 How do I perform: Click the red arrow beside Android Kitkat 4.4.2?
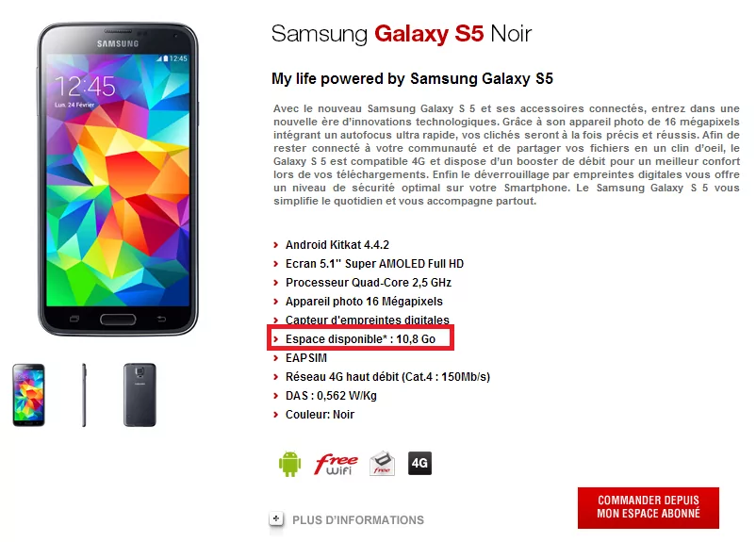point(276,245)
